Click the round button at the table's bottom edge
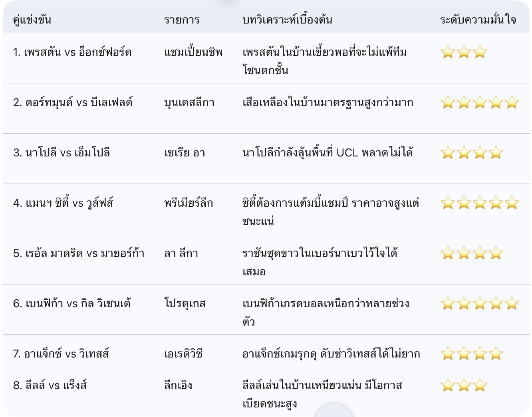532x417 pixels. [333, 412]
